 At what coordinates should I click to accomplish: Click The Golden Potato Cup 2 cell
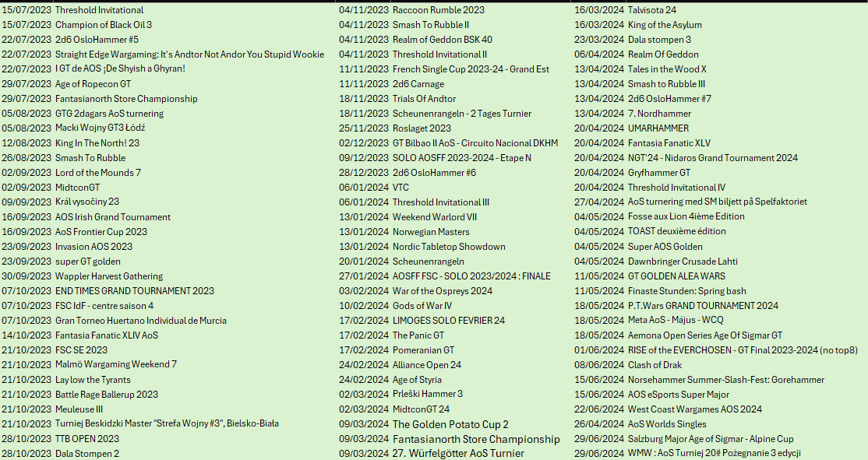point(450,425)
